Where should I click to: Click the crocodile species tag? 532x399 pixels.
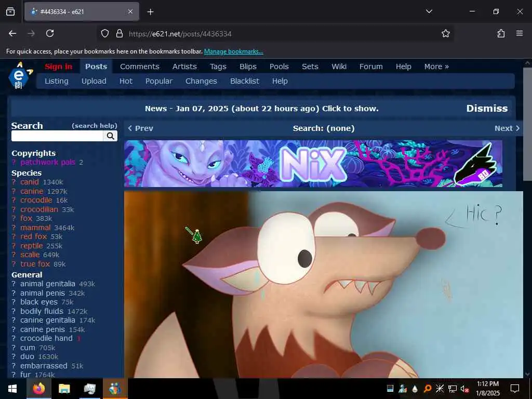[x=36, y=200]
